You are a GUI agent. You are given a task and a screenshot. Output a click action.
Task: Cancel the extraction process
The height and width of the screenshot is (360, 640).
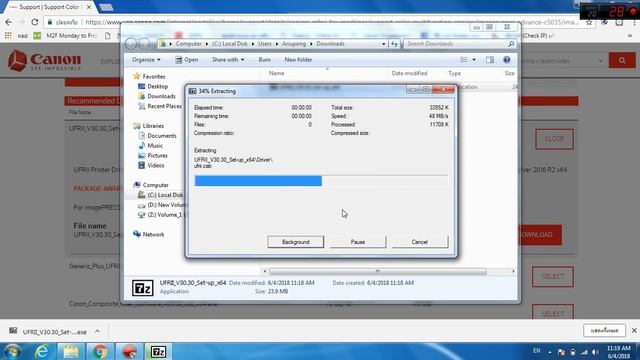coord(420,242)
